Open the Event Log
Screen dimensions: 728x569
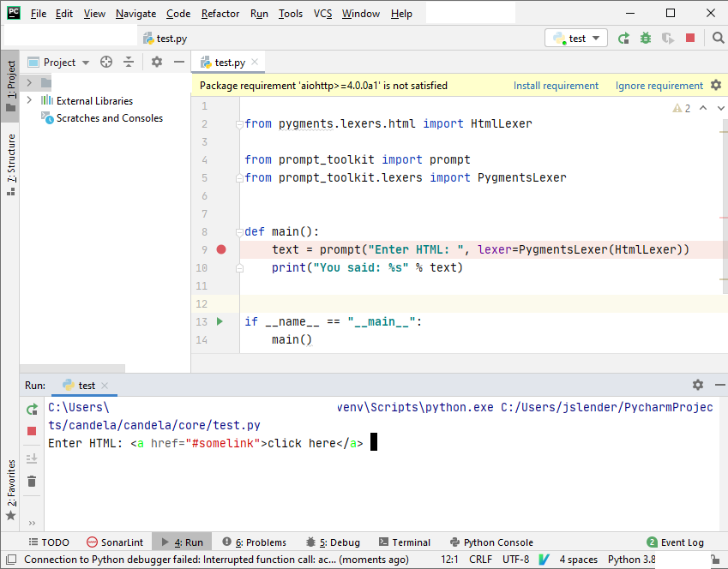pos(676,542)
